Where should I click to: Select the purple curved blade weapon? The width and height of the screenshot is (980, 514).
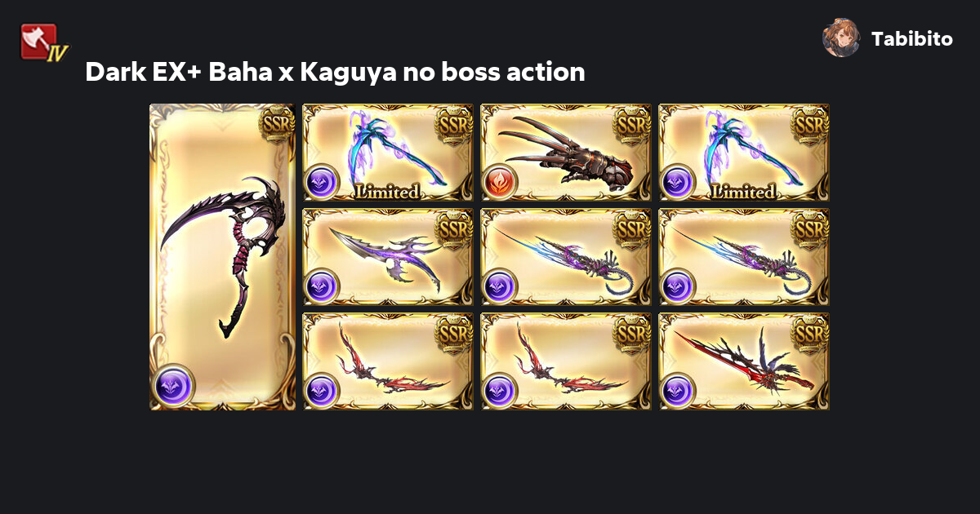(388, 257)
